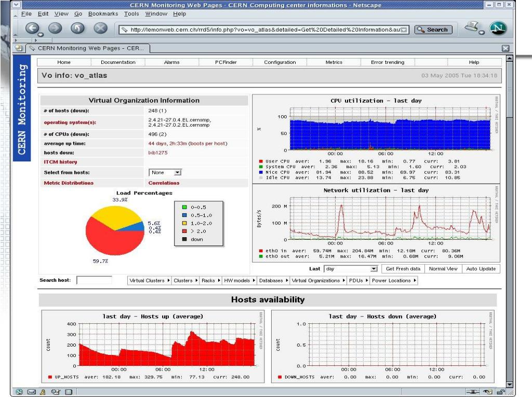Open Error trending in the navigation

point(388,62)
